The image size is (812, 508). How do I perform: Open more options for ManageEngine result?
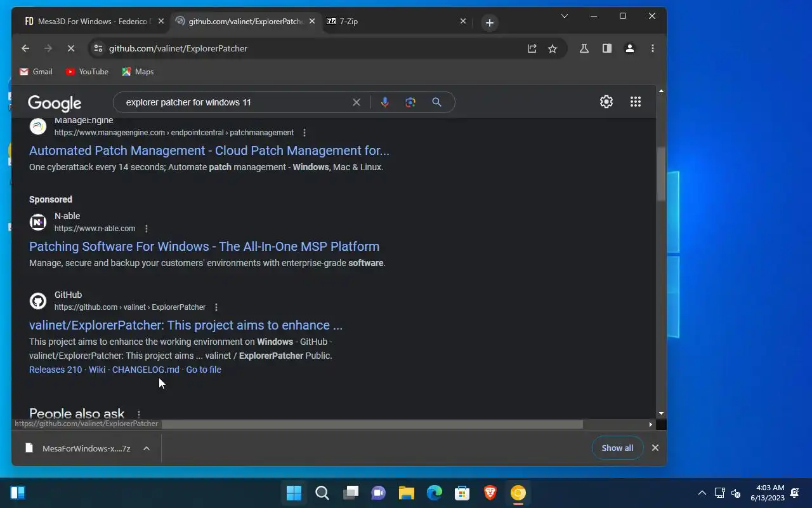click(304, 133)
